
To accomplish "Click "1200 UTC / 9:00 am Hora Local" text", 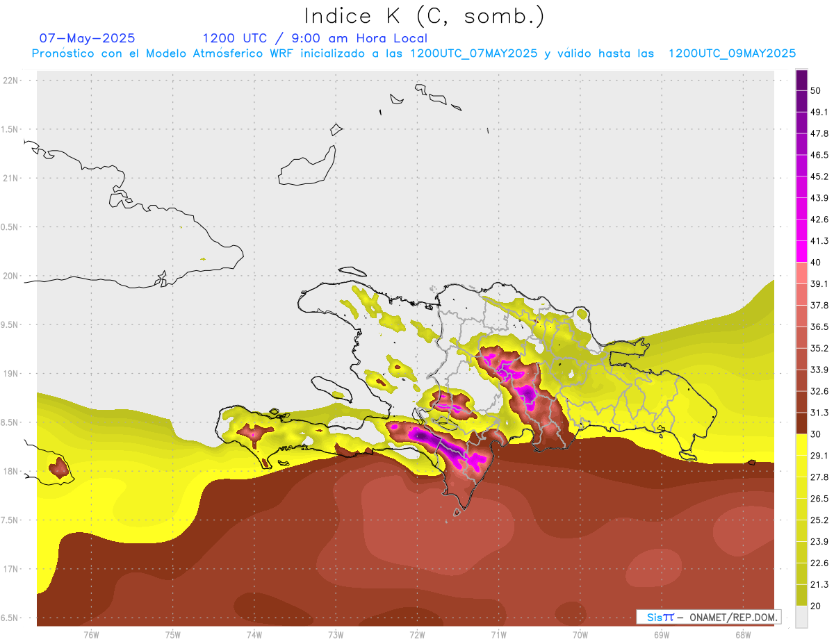I will (315, 38).
